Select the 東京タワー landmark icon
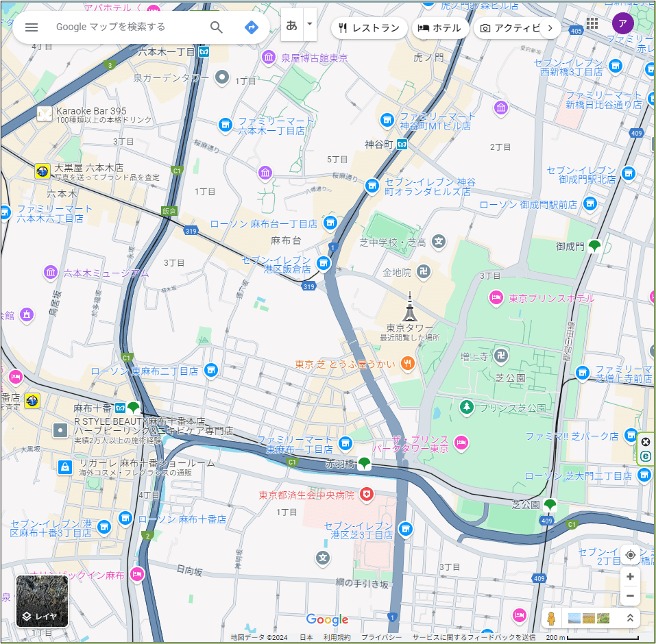Viewport: 656px width, 644px height. coord(410,307)
